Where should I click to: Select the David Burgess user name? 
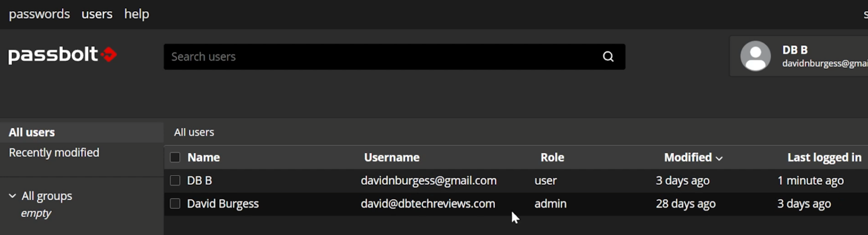click(x=223, y=204)
